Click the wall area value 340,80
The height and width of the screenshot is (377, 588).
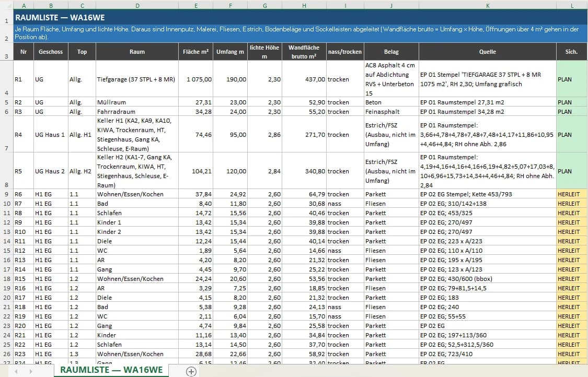point(304,171)
